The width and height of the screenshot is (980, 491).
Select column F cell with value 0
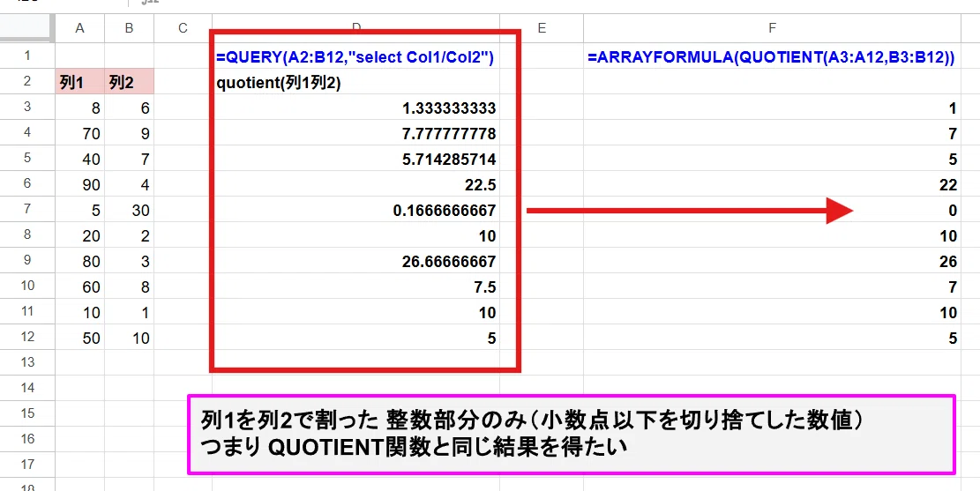773,209
